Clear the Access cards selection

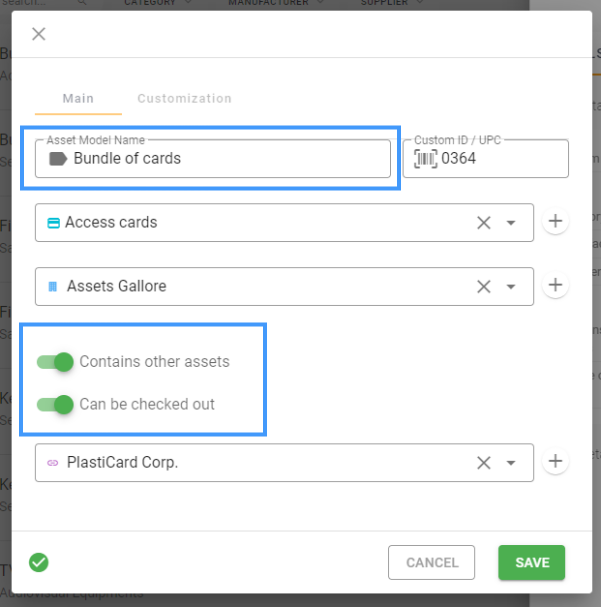[x=484, y=223]
